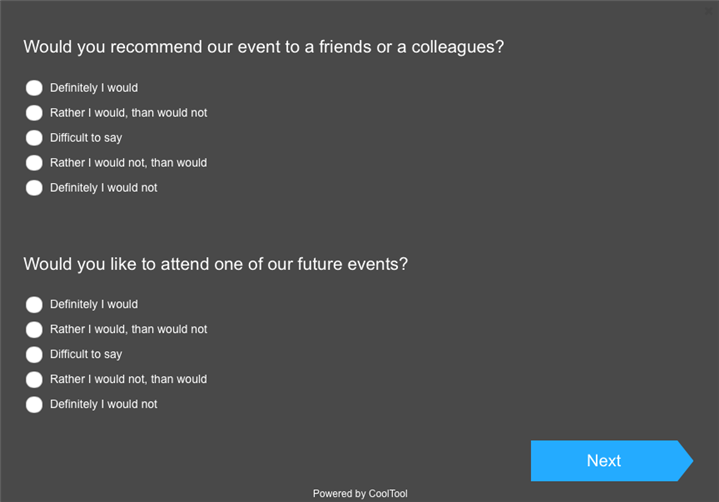Pick 'Difficult to say' for future events question

click(x=34, y=354)
